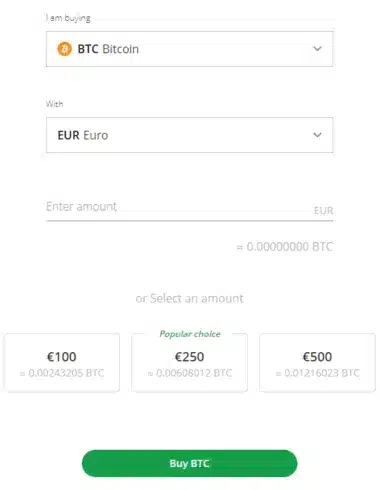Screen dimensions: 380x490
Task: Click the "I am buying" field label
Action: [x=68, y=18]
